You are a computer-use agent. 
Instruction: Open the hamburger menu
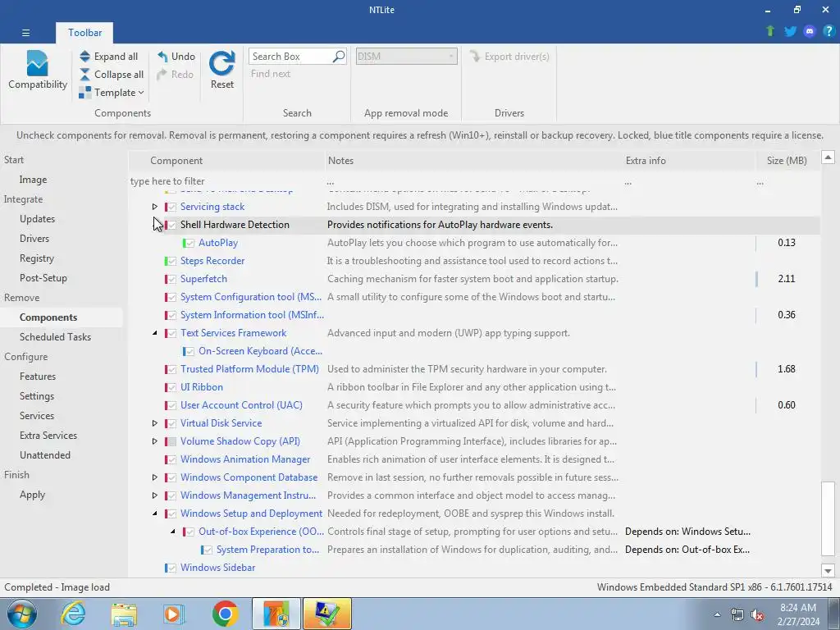tap(25, 33)
